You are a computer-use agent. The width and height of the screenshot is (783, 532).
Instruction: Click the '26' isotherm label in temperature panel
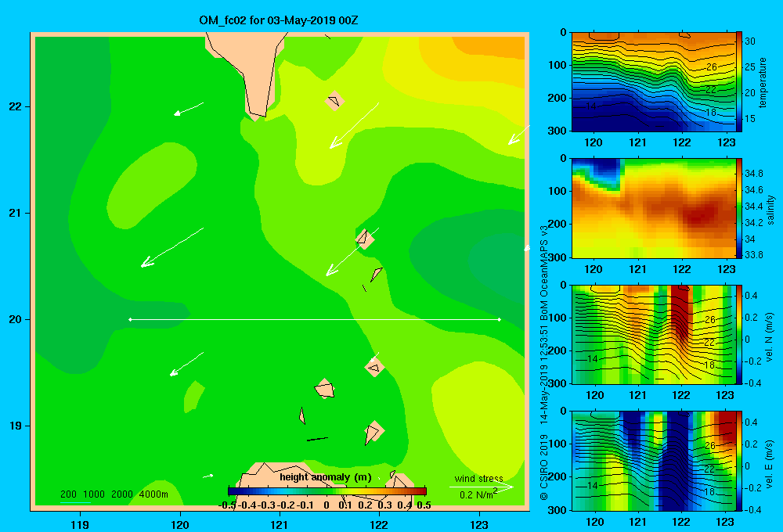(712, 66)
